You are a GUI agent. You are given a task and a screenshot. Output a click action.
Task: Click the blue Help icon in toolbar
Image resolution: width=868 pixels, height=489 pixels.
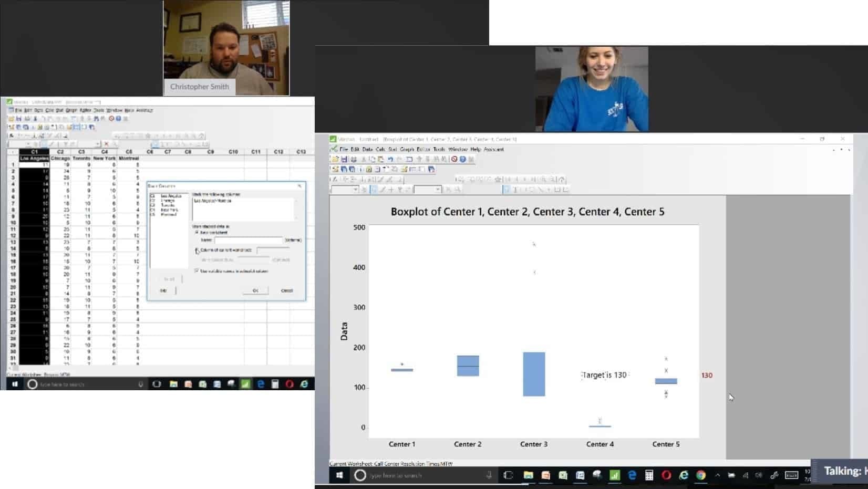point(463,159)
